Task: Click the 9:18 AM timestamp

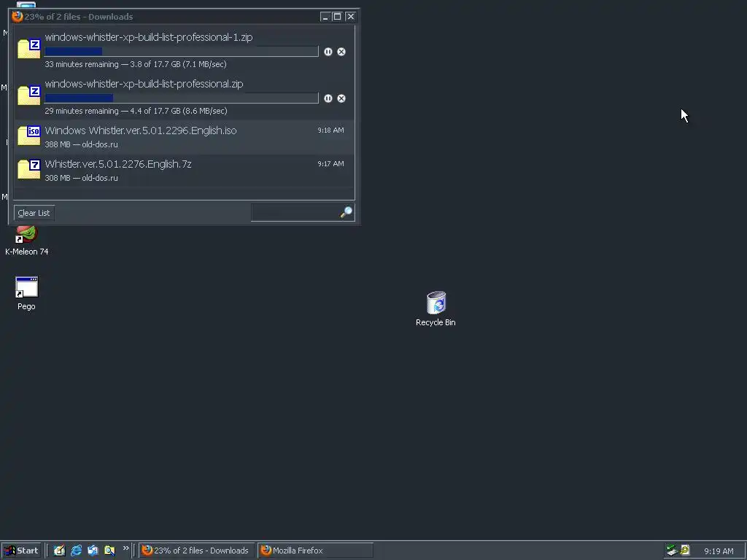Action: tap(330, 130)
